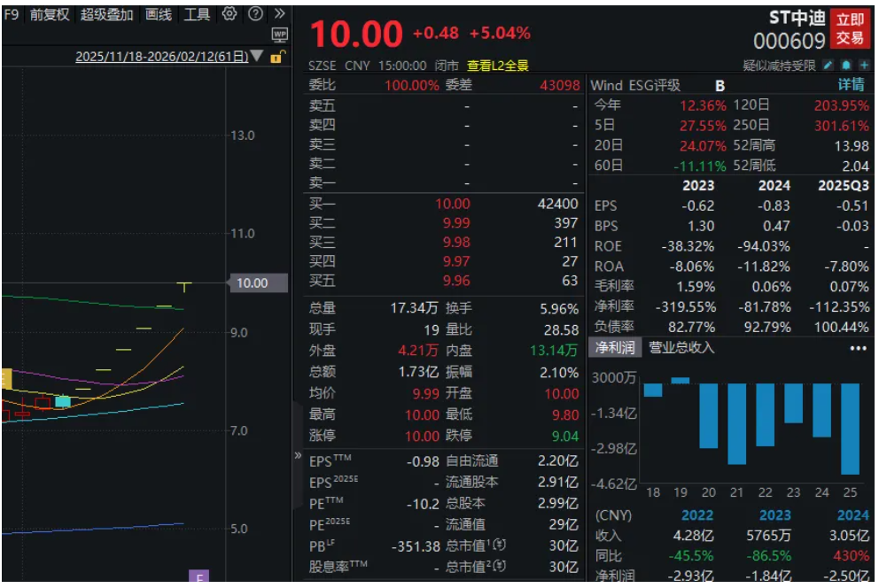
Task: Toggle the date range lock icon
Action: point(276,57)
